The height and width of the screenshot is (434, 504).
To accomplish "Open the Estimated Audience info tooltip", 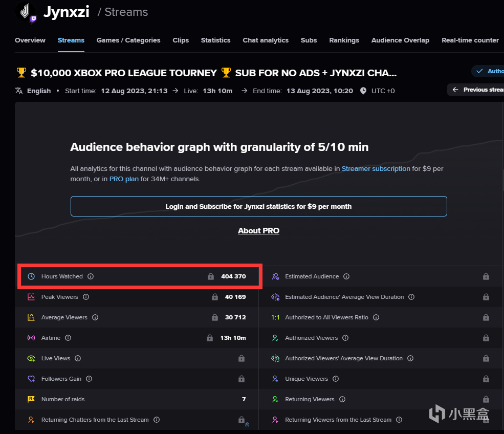I will click(x=346, y=276).
